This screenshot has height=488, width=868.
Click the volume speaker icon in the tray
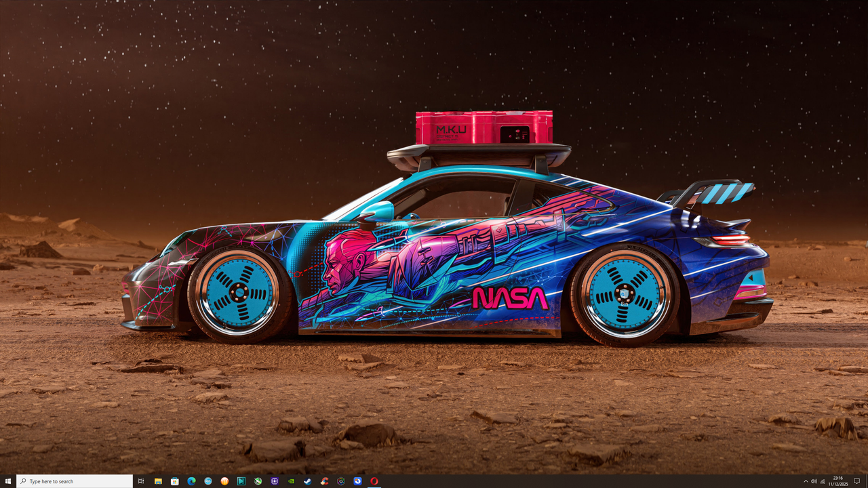(816, 481)
